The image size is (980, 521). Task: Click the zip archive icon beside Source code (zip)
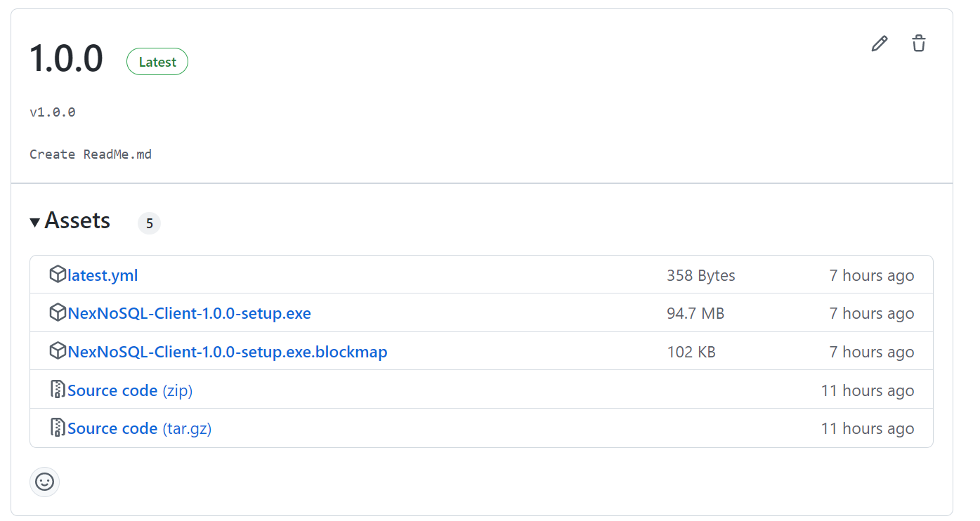58,389
